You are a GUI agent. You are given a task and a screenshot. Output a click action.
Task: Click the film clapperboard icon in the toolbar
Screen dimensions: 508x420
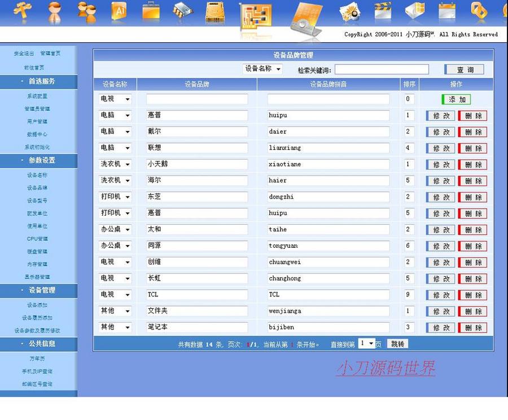(383, 12)
